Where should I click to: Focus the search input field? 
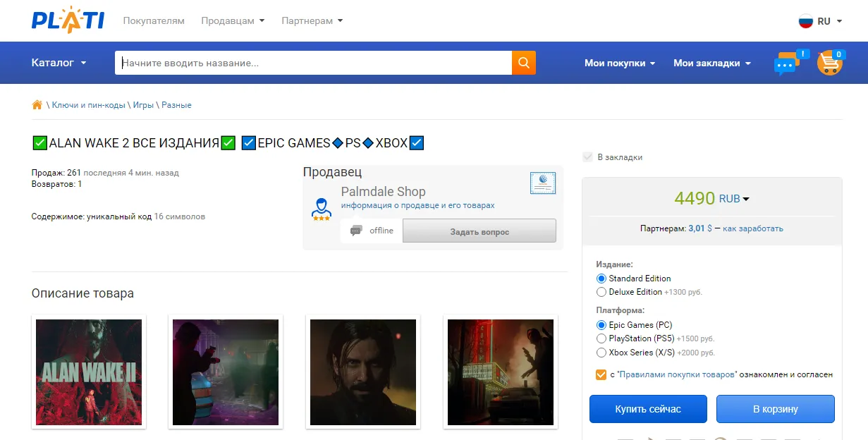pyautogui.click(x=314, y=63)
